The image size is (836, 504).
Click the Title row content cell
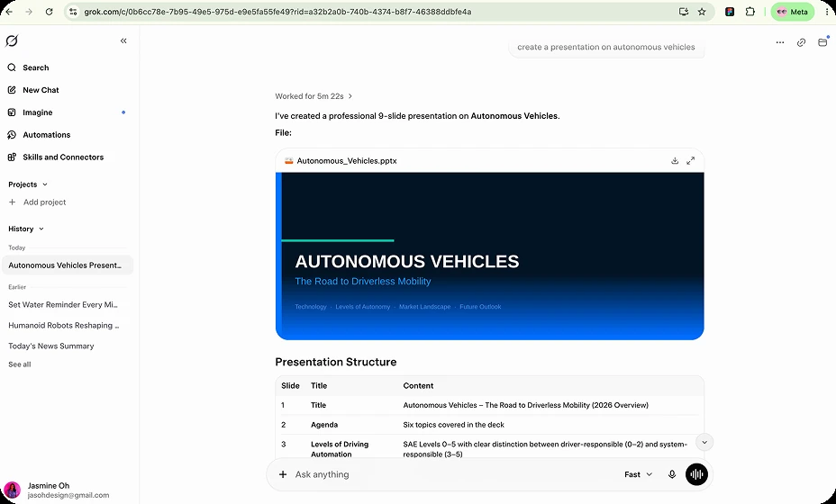(526, 405)
